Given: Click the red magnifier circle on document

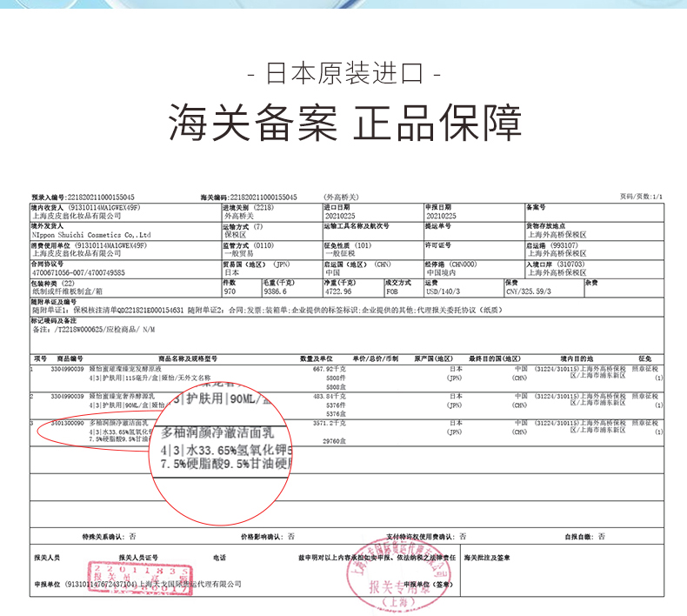Looking at the screenshot, I should point(221,453).
